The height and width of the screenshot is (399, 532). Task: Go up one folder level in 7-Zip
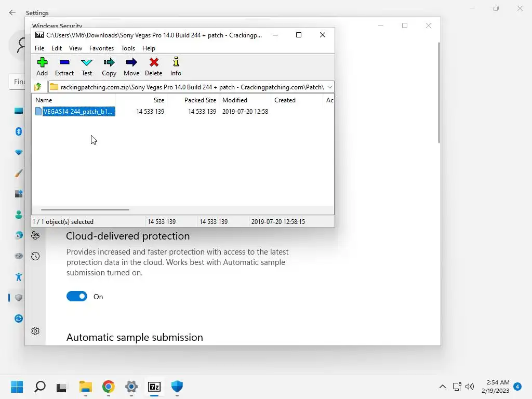point(38,87)
